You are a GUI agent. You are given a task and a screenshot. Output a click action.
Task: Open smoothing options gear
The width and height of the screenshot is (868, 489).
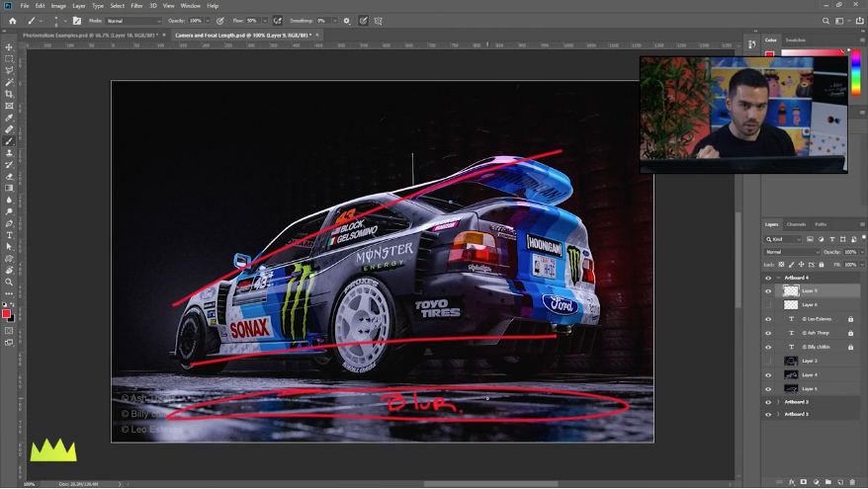[347, 21]
